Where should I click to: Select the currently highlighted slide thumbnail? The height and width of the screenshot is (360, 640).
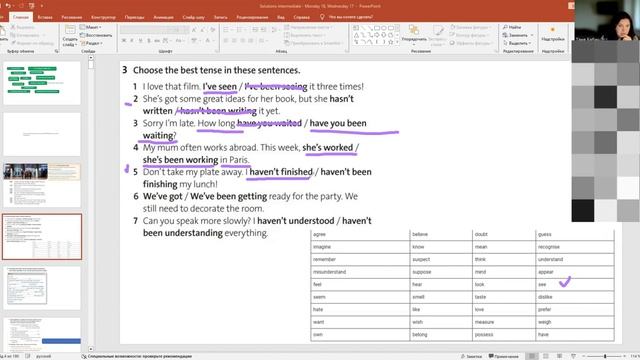pos(42,237)
